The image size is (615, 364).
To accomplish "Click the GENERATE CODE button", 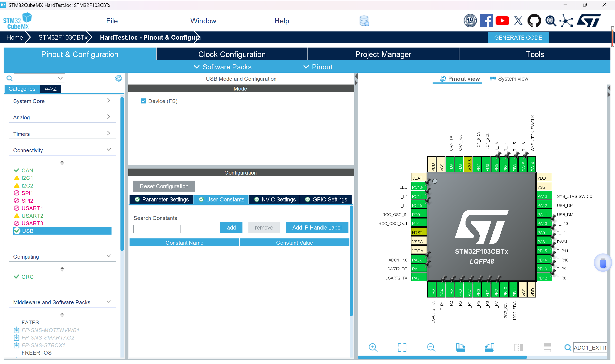I will tap(518, 37).
